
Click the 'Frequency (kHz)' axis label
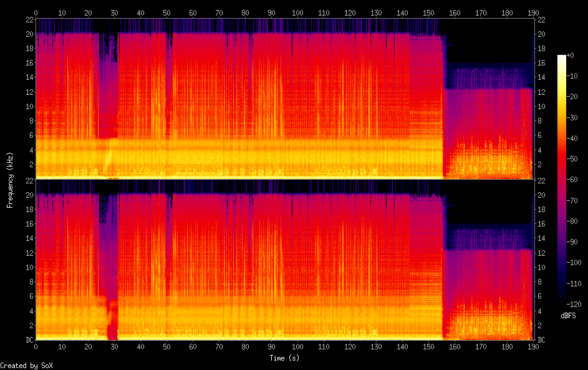(10, 180)
